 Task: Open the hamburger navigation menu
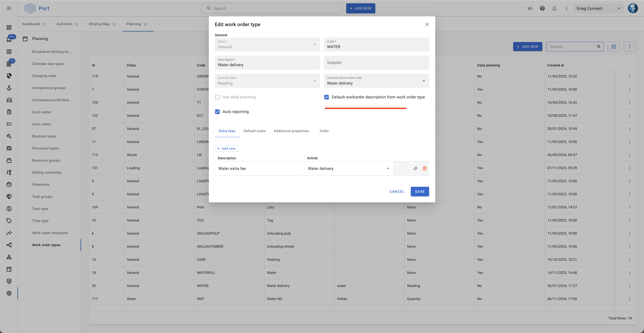pyautogui.click(x=9, y=8)
